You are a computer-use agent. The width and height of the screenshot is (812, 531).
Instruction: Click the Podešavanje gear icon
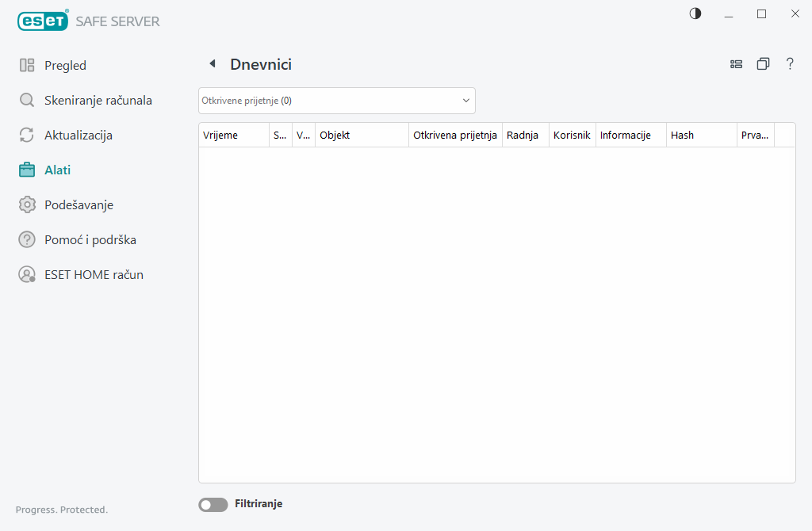click(27, 205)
